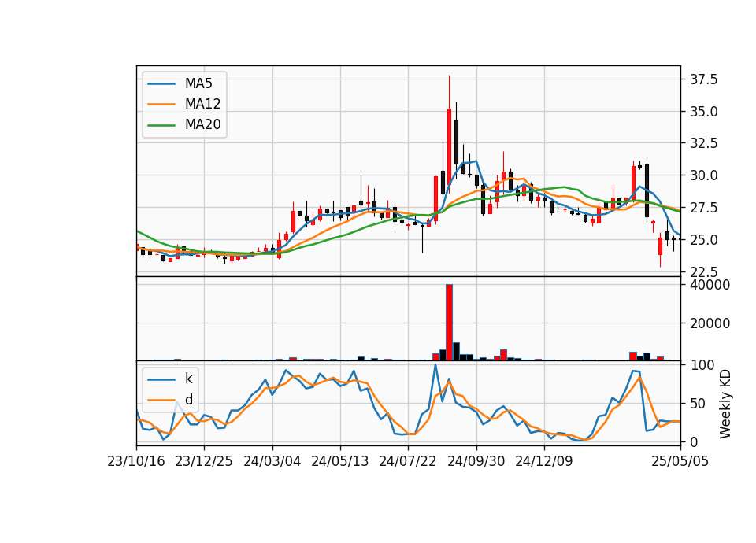
Task: Click the 37.5 price axis value
Action: pyautogui.click(x=703, y=79)
